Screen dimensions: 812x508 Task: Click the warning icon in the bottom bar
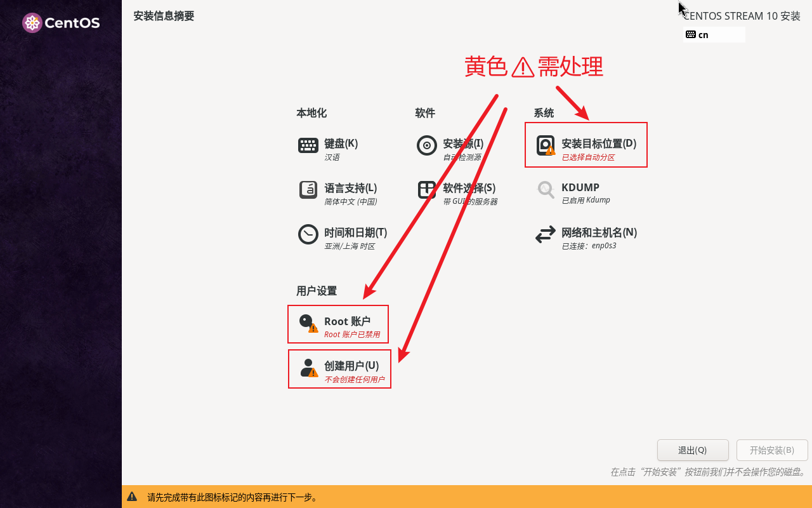pos(132,497)
